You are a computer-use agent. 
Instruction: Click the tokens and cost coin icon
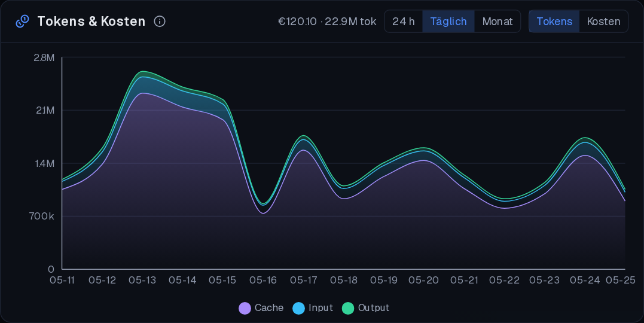[x=22, y=22]
